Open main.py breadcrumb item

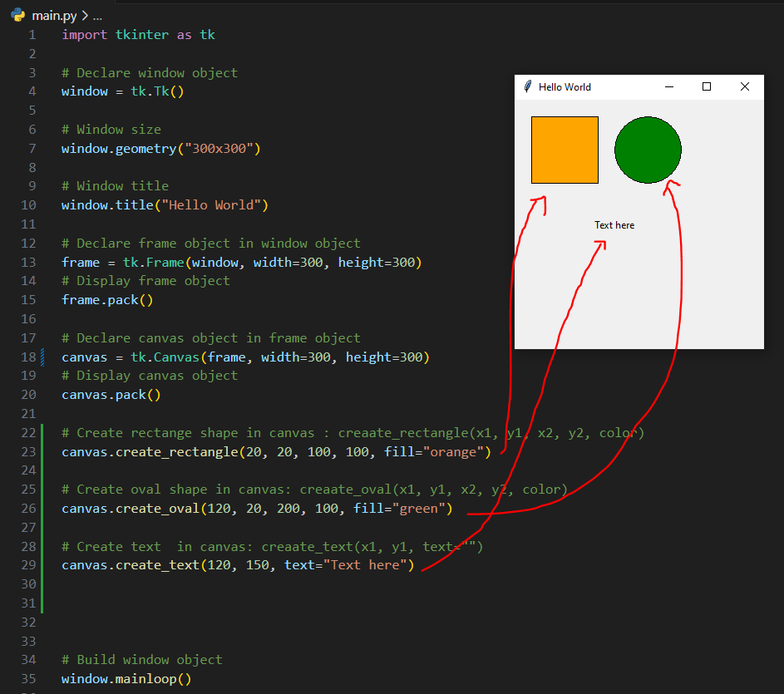coord(55,16)
